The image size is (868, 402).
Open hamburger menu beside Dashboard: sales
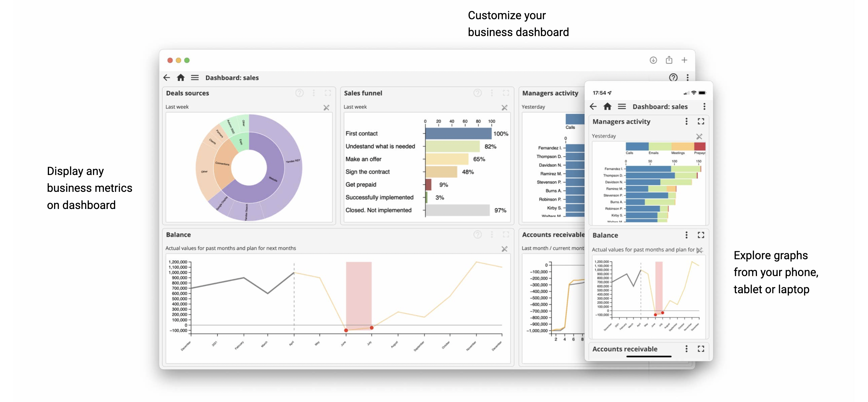195,77
